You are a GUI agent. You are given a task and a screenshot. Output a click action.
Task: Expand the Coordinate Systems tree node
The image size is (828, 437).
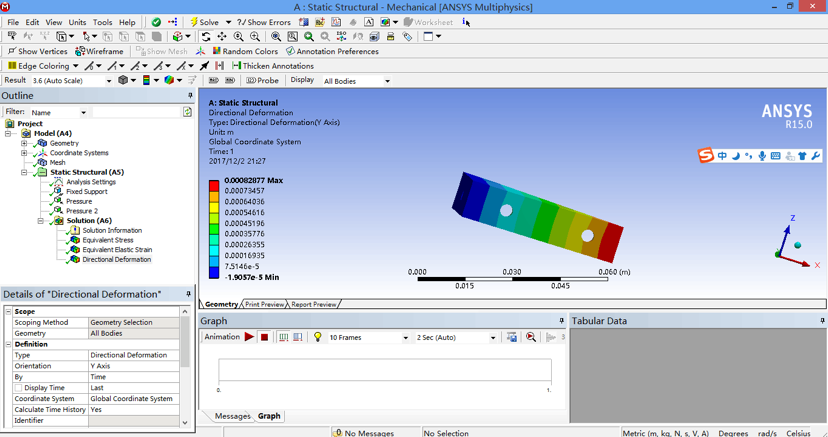pyautogui.click(x=24, y=153)
